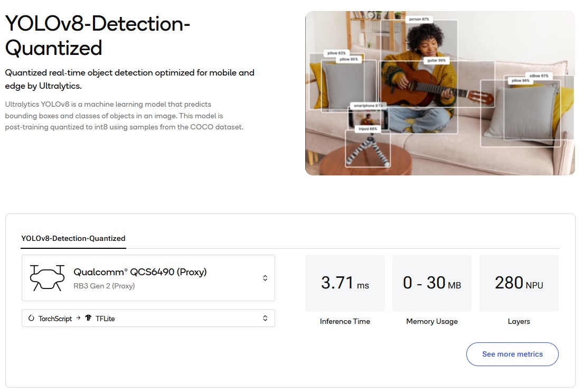Open the TorchScript to TFLite runtime dropdown chevron
583x392 pixels.
pyautogui.click(x=265, y=318)
